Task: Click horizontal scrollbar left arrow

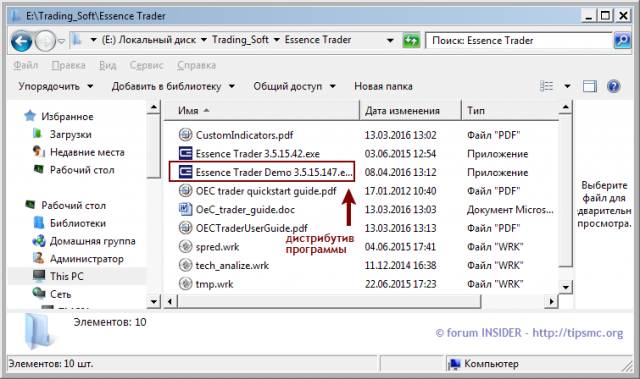Action: 170,301
